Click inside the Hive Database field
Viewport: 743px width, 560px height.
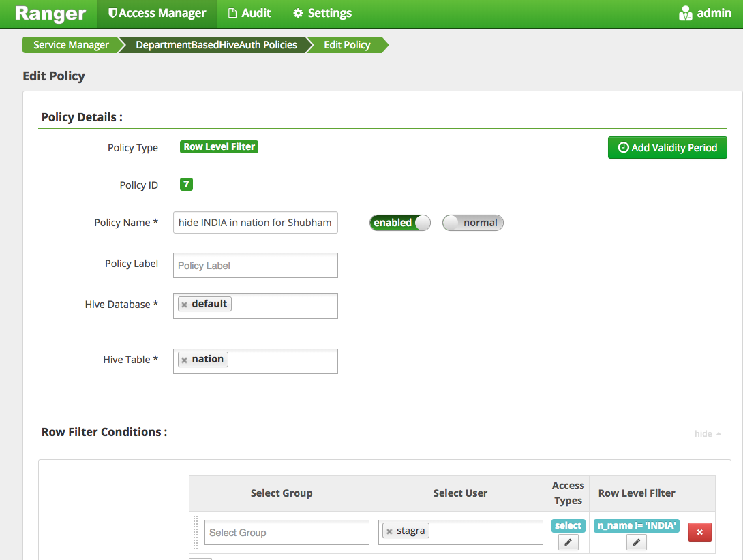pyautogui.click(x=256, y=306)
